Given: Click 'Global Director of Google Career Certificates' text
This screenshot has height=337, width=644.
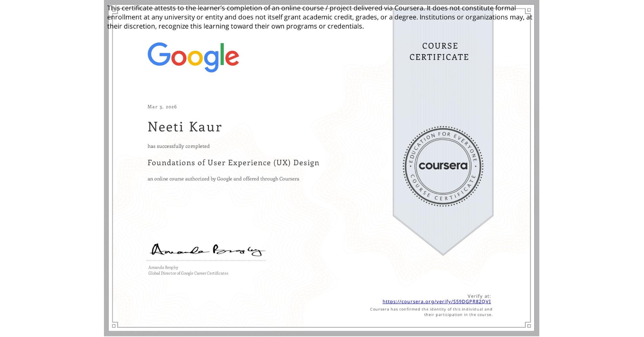Looking at the screenshot, I should coord(188,273).
